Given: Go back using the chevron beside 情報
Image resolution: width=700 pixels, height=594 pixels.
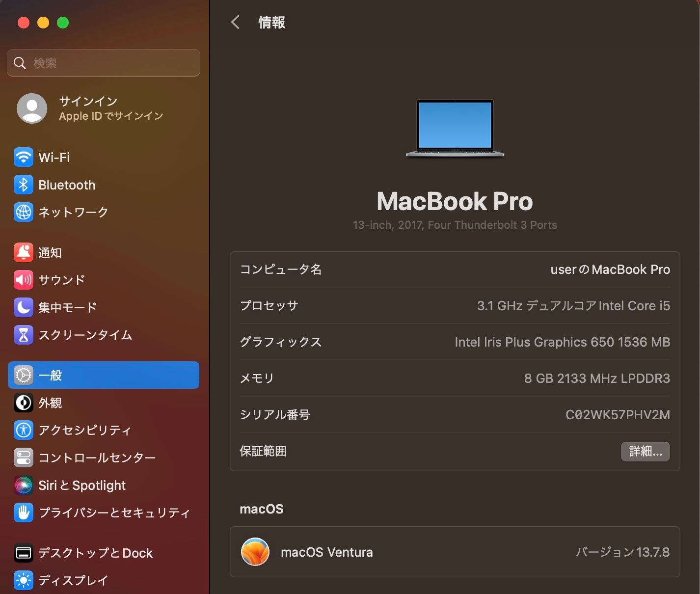Looking at the screenshot, I should (x=236, y=22).
